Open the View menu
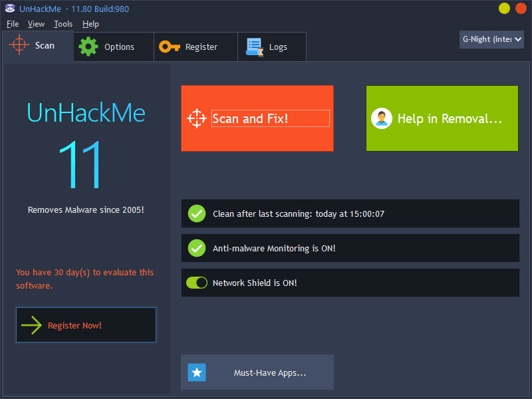This screenshot has width=532, height=399. tap(36, 24)
